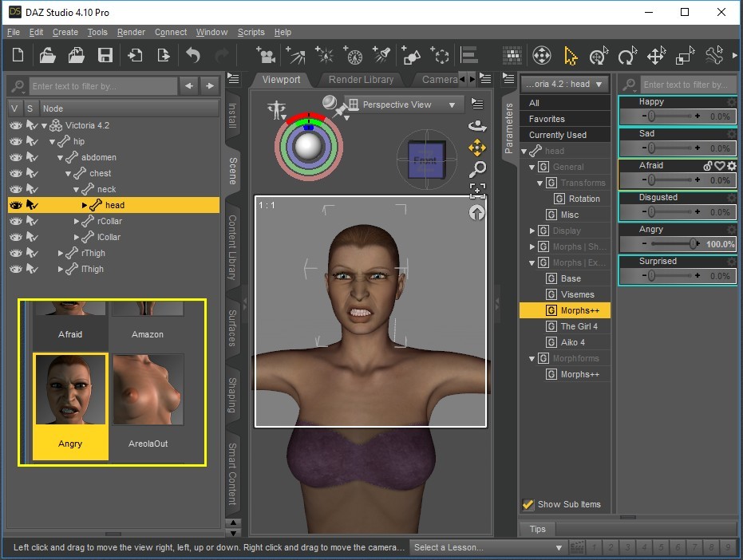Select the Translate move tool

pyautogui.click(x=656, y=55)
